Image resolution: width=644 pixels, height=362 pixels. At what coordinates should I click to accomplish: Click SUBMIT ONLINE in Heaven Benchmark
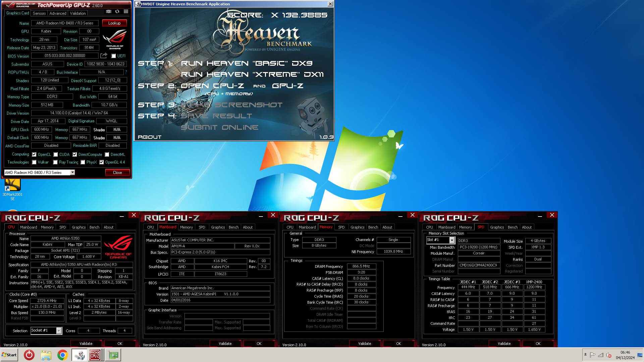pos(220,127)
